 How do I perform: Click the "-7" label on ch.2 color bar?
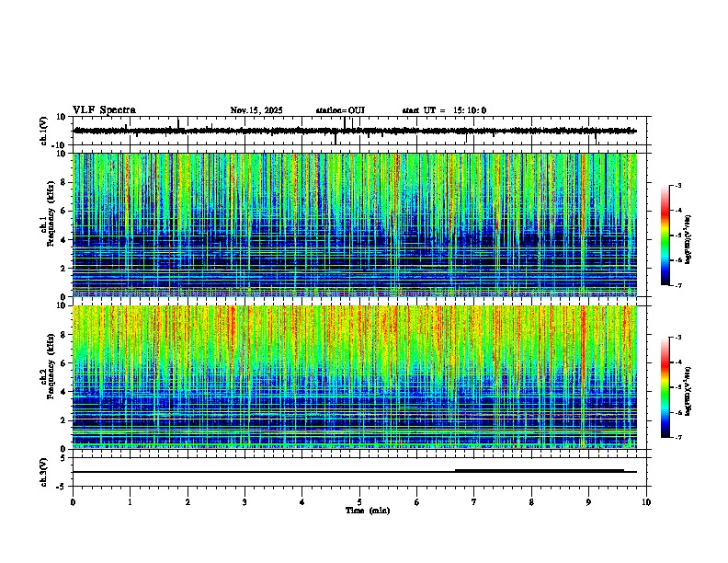677,437
